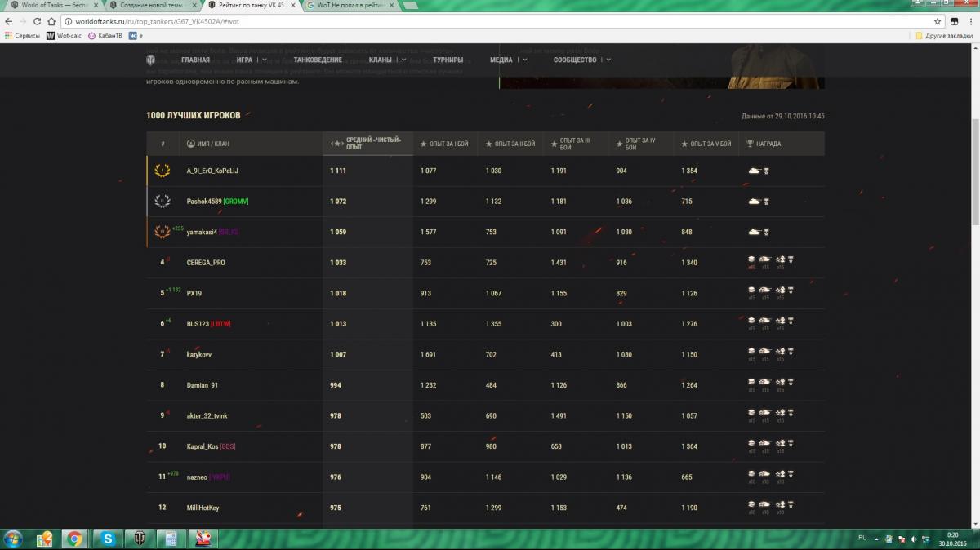
Task: Click the browser back arrow
Action: click(9, 22)
